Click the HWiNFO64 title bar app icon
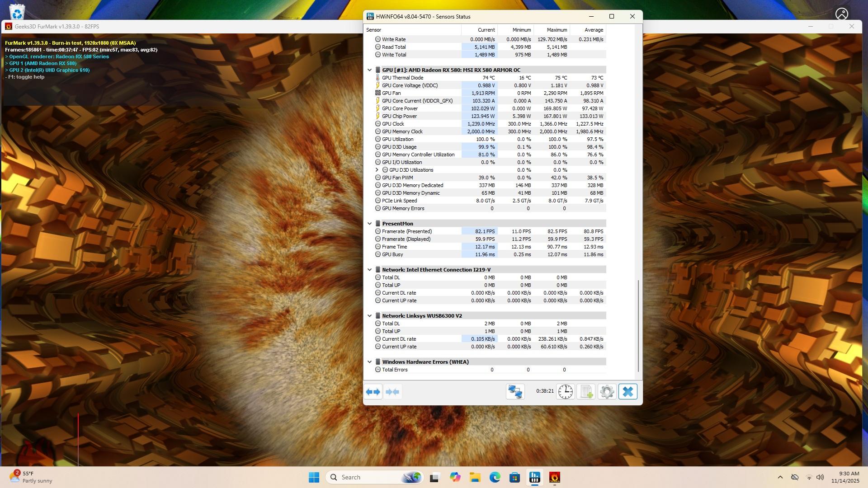Viewport: 868px width, 488px height. 370,17
